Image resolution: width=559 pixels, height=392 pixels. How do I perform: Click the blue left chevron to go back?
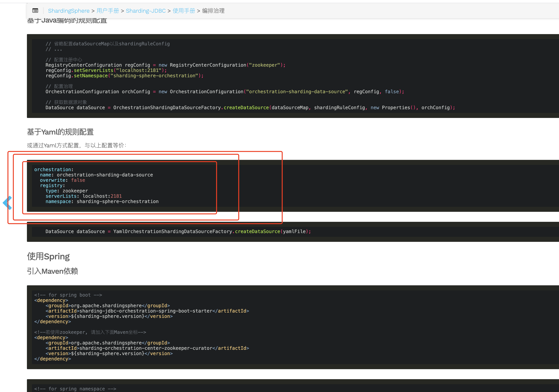click(7, 203)
